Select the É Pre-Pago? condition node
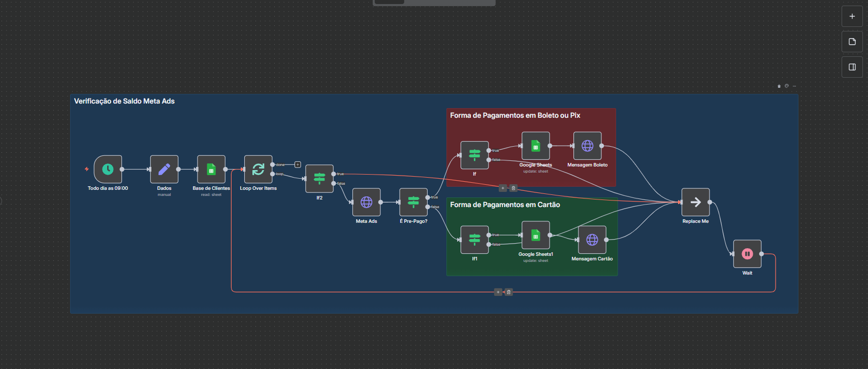The height and width of the screenshot is (369, 868). click(x=413, y=202)
